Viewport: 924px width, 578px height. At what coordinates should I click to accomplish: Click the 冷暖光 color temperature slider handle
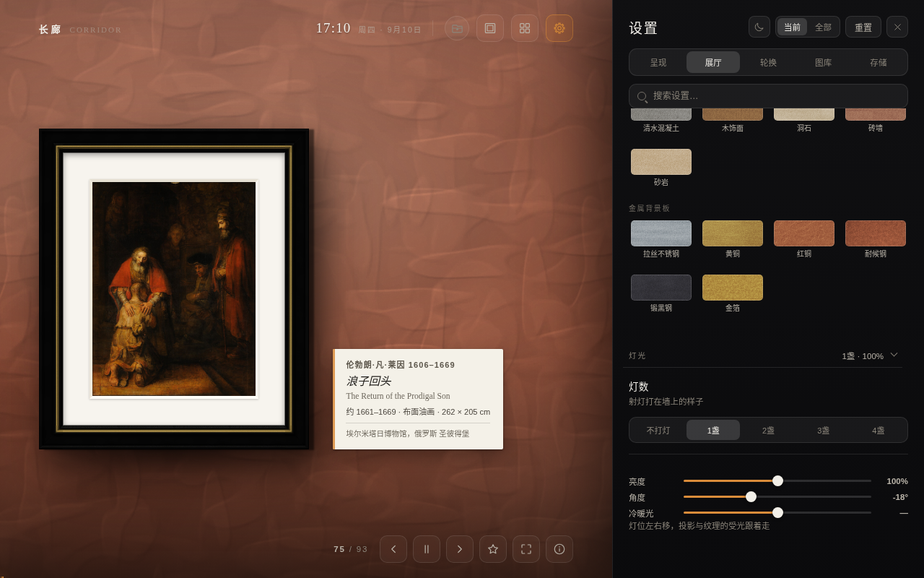pos(777,512)
